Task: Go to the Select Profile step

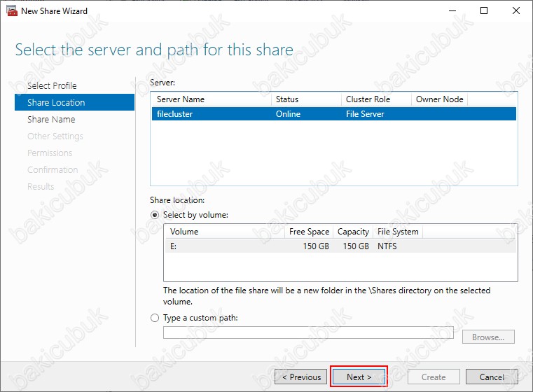Action: point(52,85)
